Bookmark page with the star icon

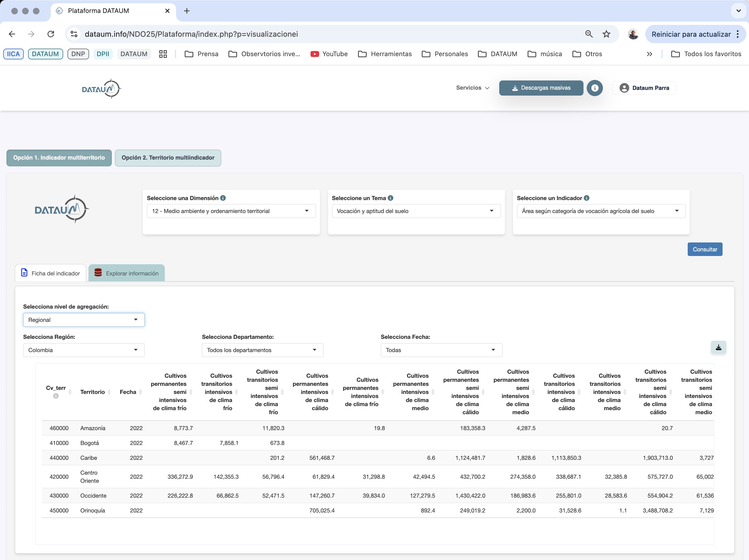point(606,34)
